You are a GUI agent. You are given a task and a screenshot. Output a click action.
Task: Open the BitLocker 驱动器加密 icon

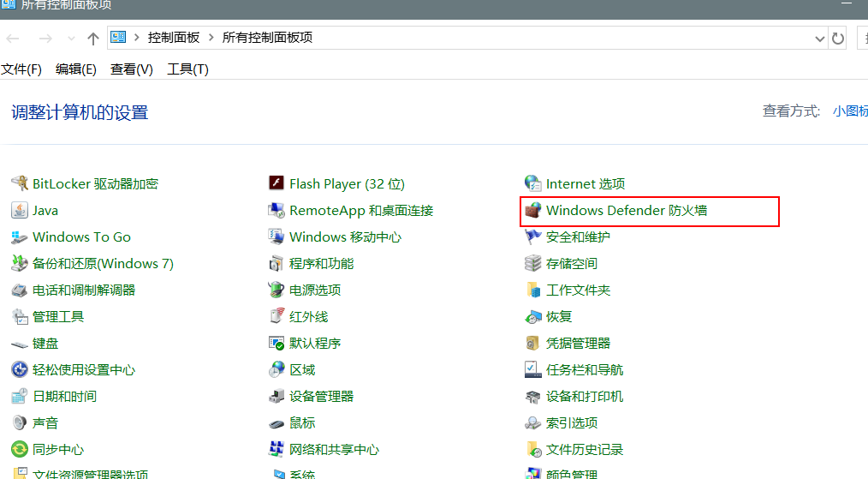click(20, 183)
